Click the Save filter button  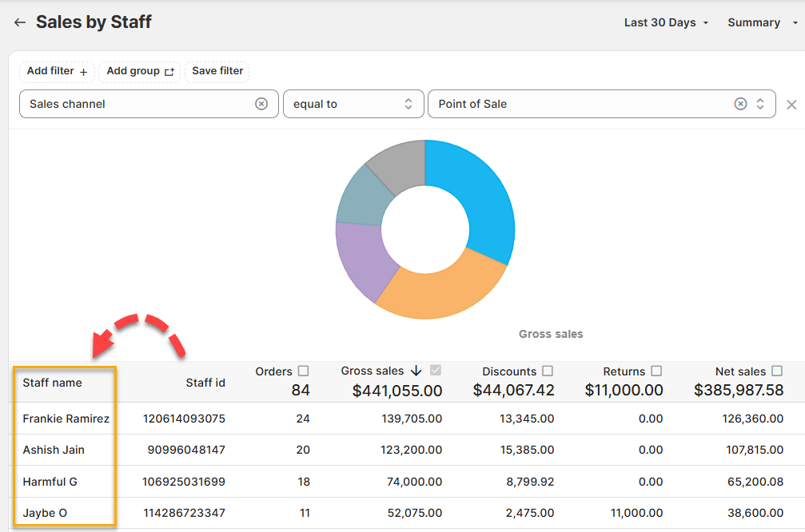point(217,71)
